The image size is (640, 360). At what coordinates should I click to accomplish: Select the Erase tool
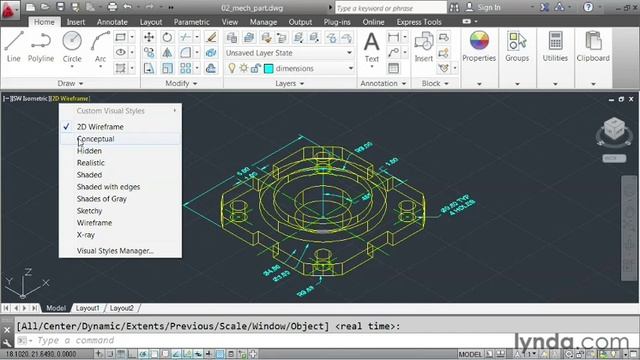pos(211,37)
